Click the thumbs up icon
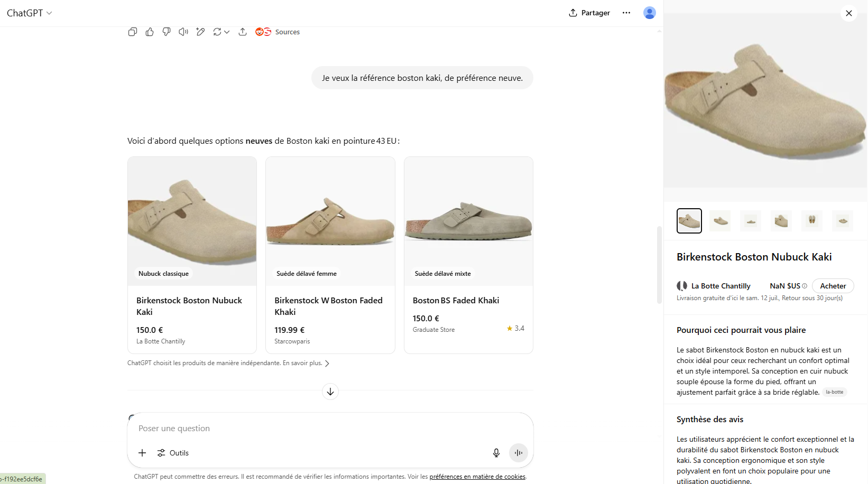The width and height of the screenshot is (868, 484). tap(150, 32)
